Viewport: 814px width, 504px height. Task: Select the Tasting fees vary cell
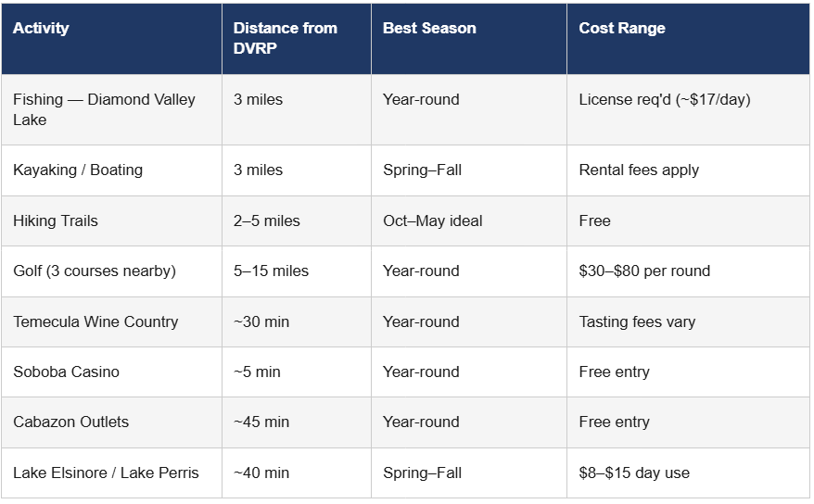637,322
